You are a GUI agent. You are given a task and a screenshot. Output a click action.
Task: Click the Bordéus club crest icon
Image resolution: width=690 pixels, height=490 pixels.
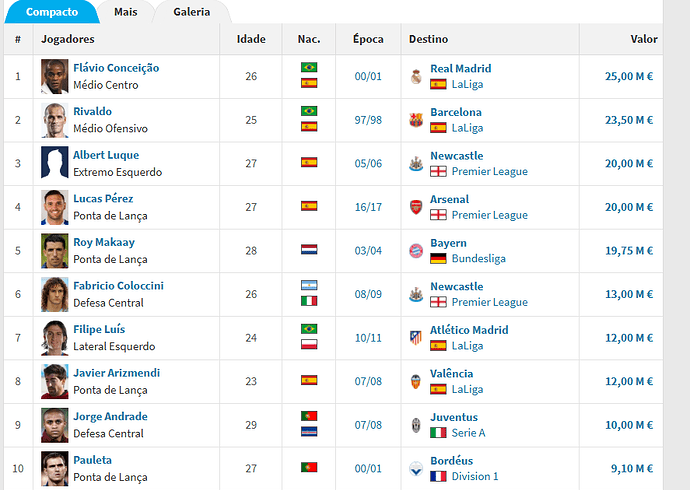click(x=416, y=468)
